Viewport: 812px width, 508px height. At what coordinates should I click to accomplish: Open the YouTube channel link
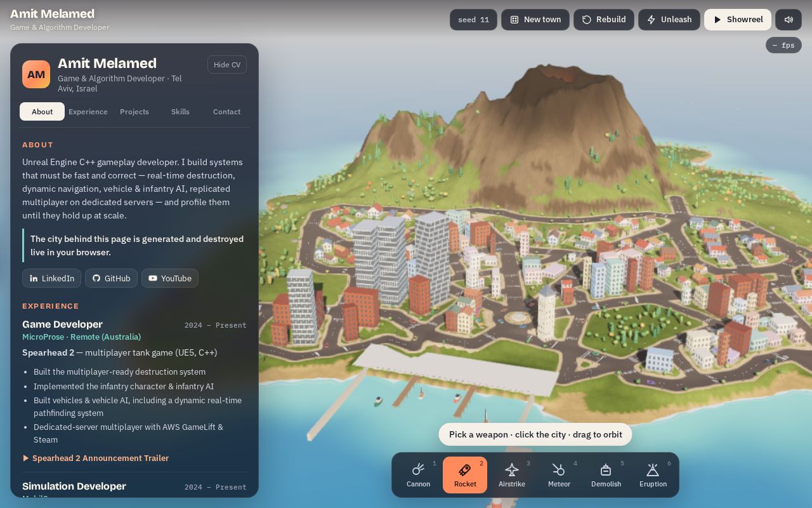pos(170,278)
